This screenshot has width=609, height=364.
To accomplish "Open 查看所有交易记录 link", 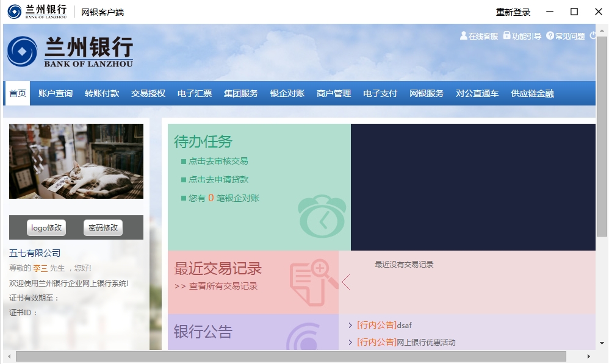I will 223,287.
